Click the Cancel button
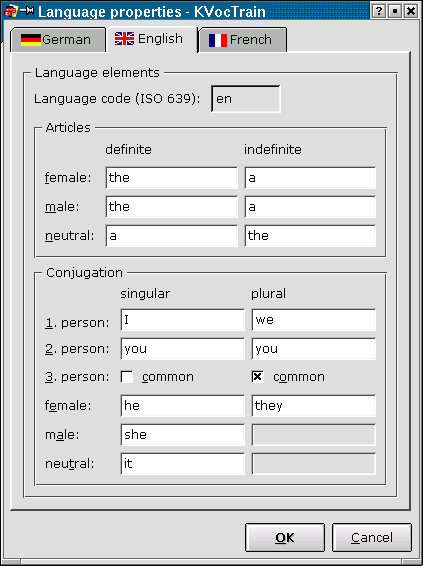Viewport: 423px width, 566px height. point(372,537)
